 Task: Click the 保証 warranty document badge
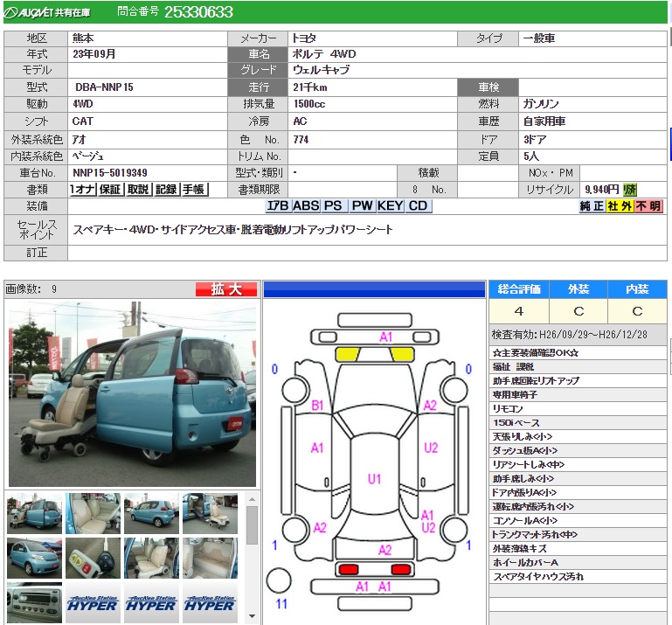110,190
